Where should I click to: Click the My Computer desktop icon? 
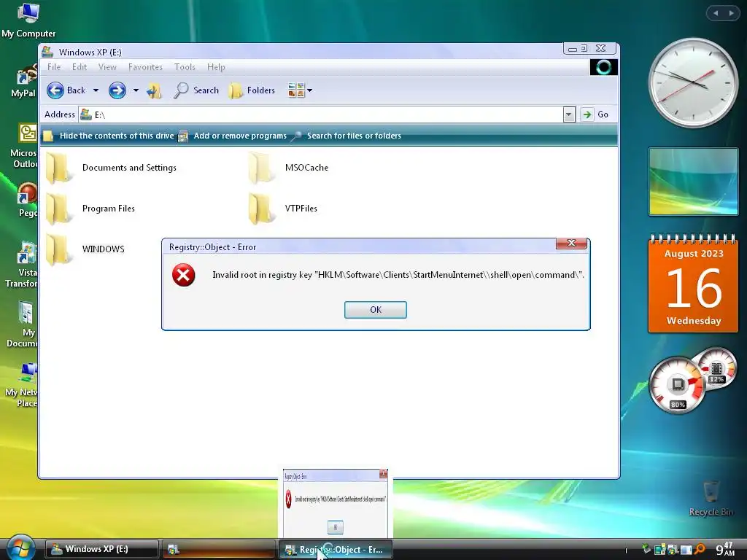pyautogui.click(x=28, y=20)
